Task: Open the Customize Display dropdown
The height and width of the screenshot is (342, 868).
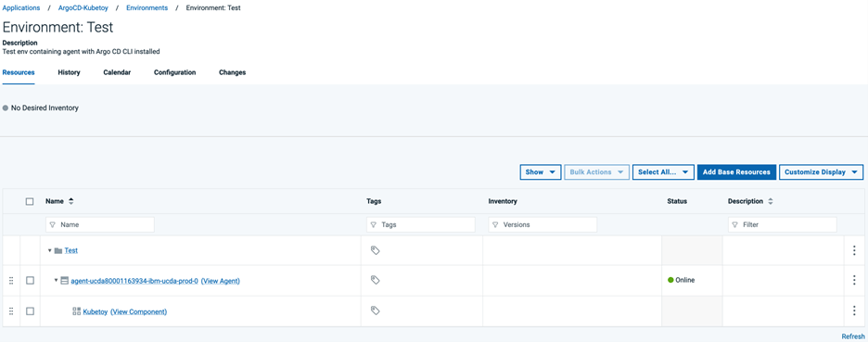Action: coord(821,172)
